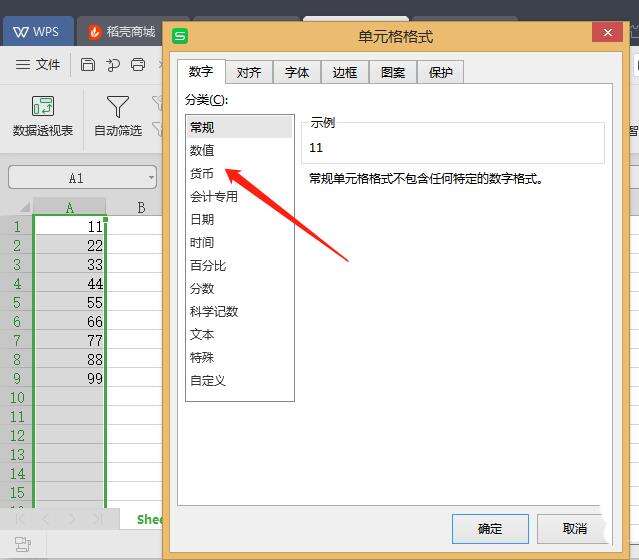This screenshot has height=560, width=639.
Task: Select 日期 category
Action: coord(240,219)
